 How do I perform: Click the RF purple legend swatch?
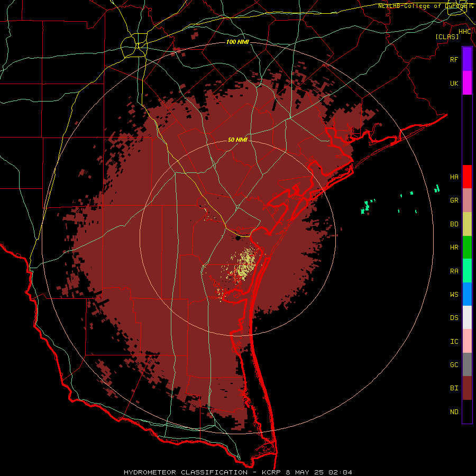pyautogui.click(x=467, y=59)
